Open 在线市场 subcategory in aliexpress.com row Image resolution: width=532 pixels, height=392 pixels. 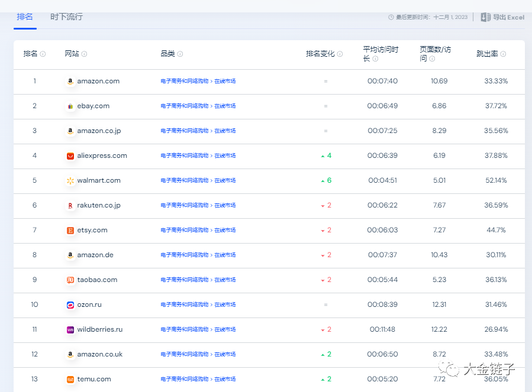(225, 155)
